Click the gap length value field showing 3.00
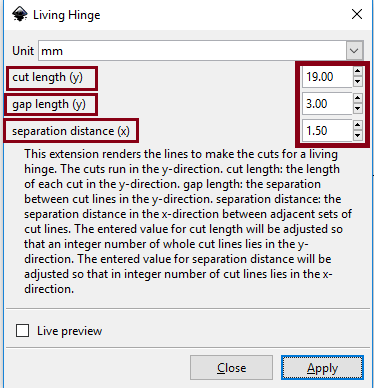 pyautogui.click(x=327, y=104)
